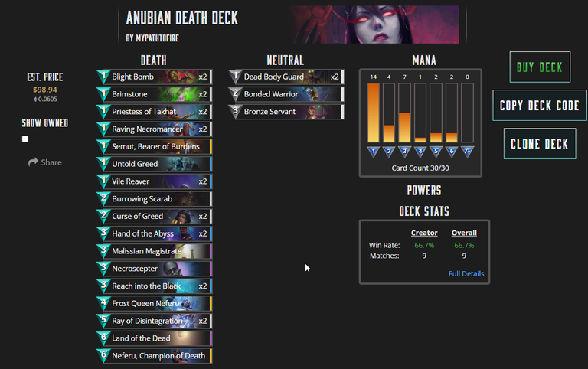Viewport: 588px width, 369px height.
Task: Click the Clone Deck button
Action: pyautogui.click(x=540, y=144)
